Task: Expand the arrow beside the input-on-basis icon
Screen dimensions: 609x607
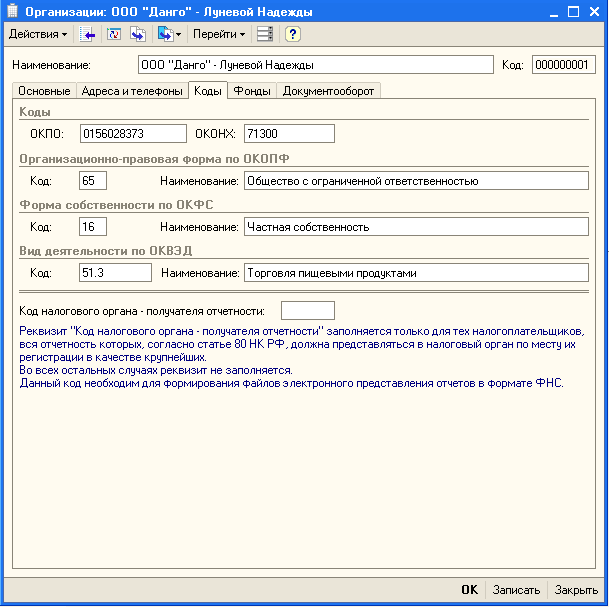Action: point(178,34)
